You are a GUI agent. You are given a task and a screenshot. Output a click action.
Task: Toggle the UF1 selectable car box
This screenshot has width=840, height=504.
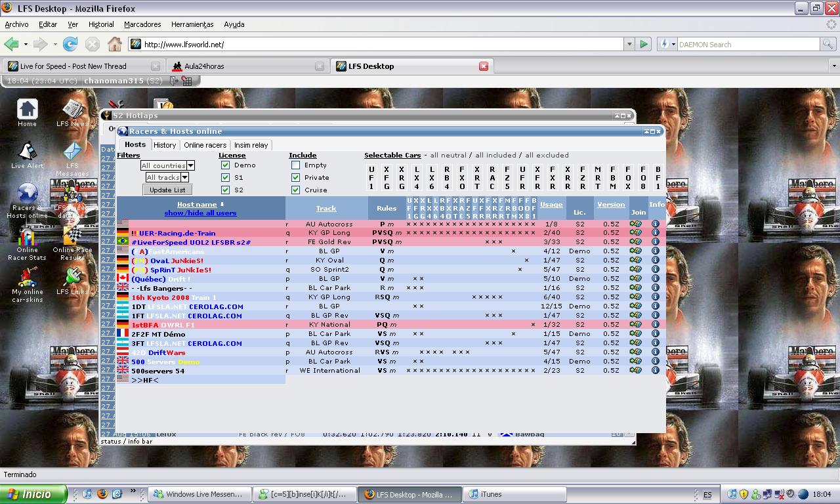pos(371,178)
